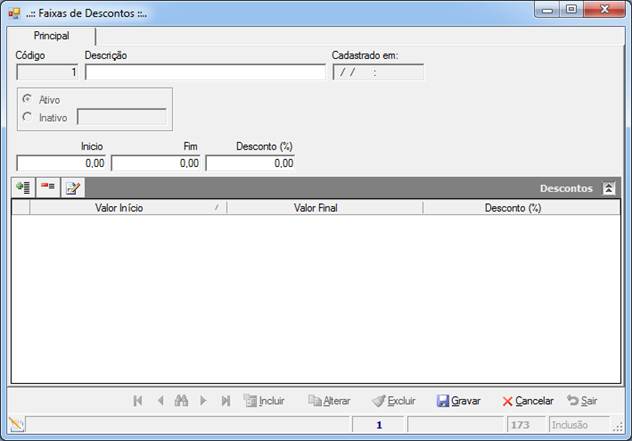Click the Excluir button
This screenshot has height=441, width=632.
[x=393, y=401]
